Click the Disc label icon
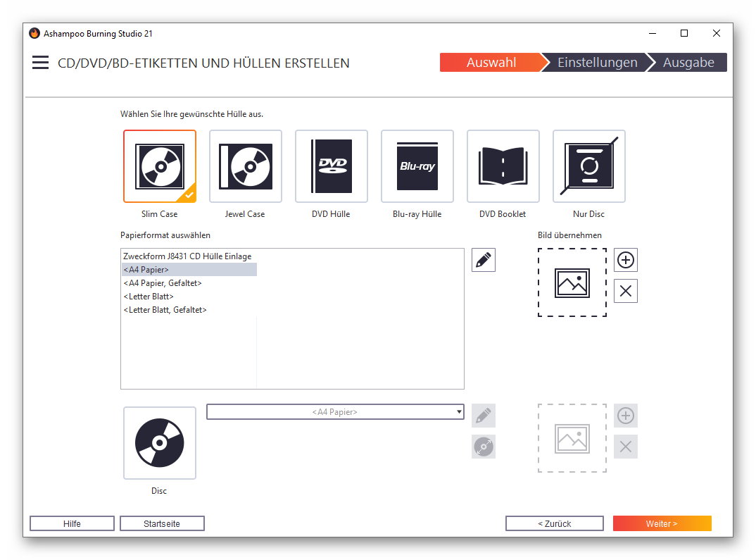The image size is (756, 560). pyautogui.click(x=159, y=443)
